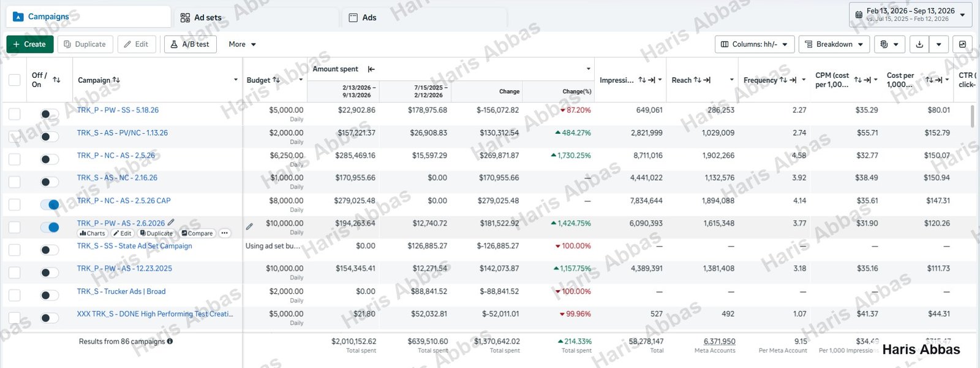Open the More dropdown in toolbar
This screenshot has width=980, height=368.
[242, 44]
